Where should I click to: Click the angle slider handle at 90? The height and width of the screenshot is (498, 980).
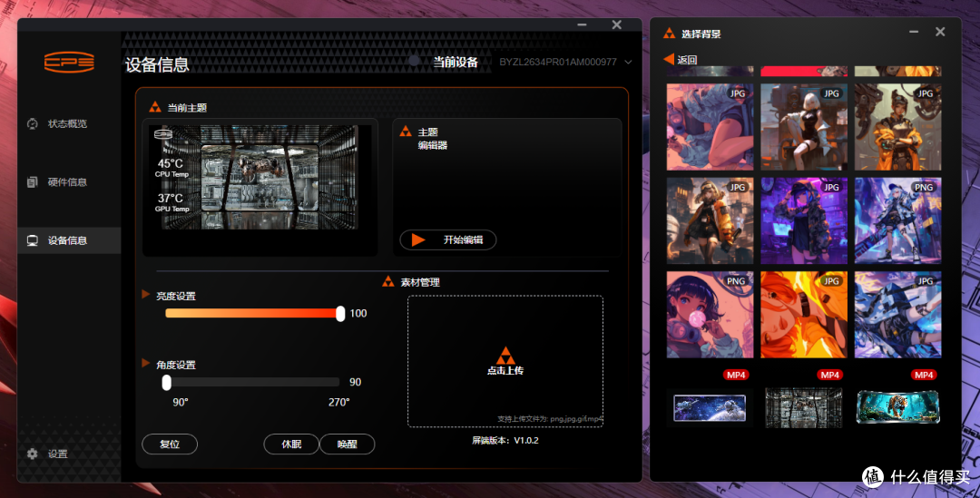(166, 383)
